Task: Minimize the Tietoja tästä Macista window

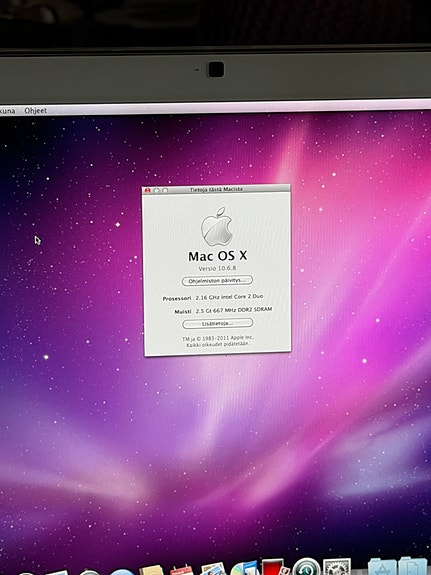Action: point(157,191)
